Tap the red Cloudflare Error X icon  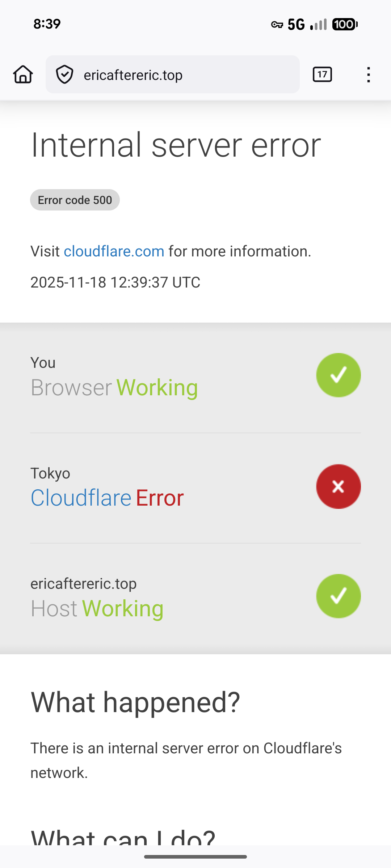coord(339,486)
